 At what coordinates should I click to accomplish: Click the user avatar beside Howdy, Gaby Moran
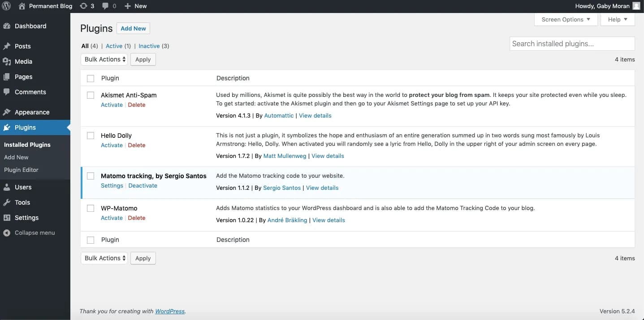coord(636,6)
